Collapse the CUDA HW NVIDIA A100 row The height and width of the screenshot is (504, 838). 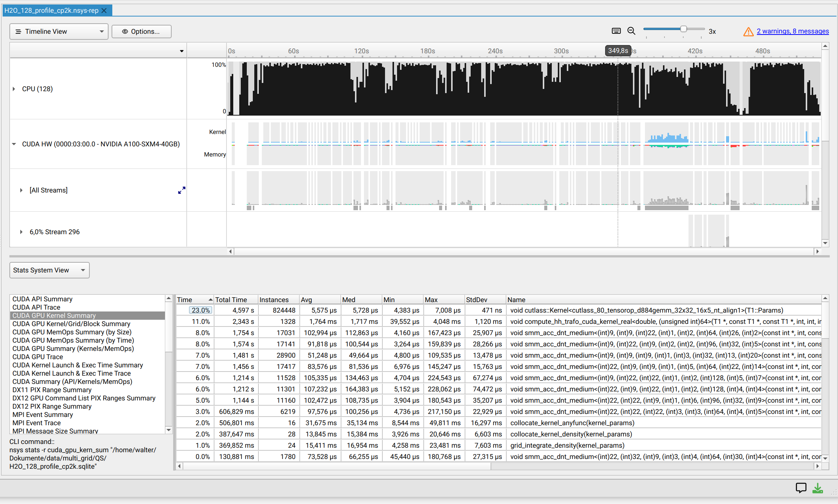14,144
